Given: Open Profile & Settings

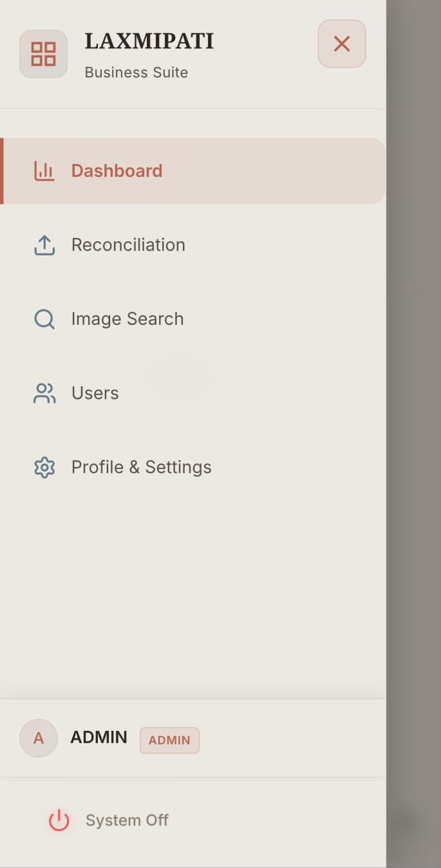Looking at the screenshot, I should (x=141, y=467).
